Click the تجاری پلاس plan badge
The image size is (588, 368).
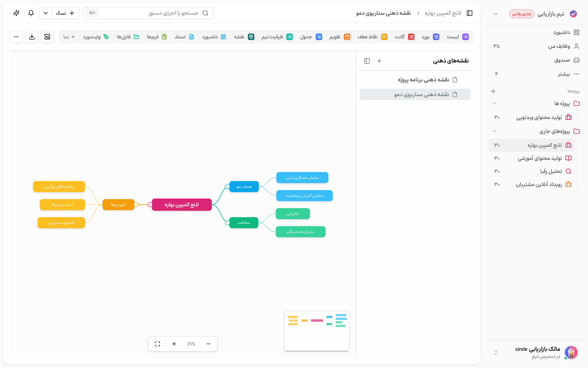tap(522, 14)
